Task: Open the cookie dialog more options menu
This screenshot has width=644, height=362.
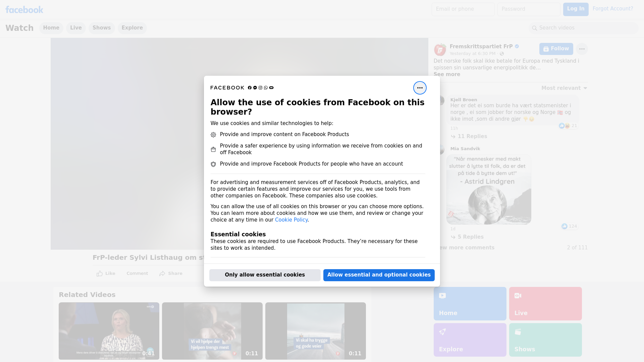Action: [x=420, y=88]
